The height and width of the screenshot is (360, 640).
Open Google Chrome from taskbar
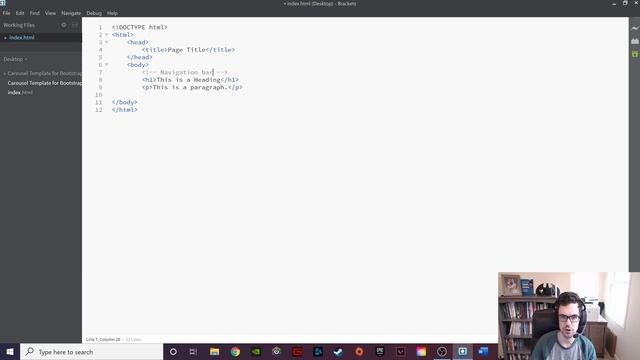235,352
